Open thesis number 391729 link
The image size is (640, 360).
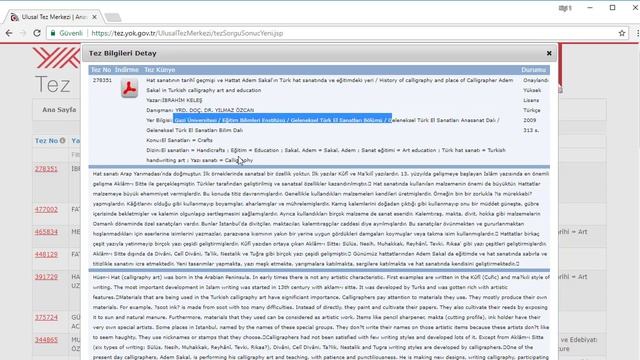click(46, 277)
